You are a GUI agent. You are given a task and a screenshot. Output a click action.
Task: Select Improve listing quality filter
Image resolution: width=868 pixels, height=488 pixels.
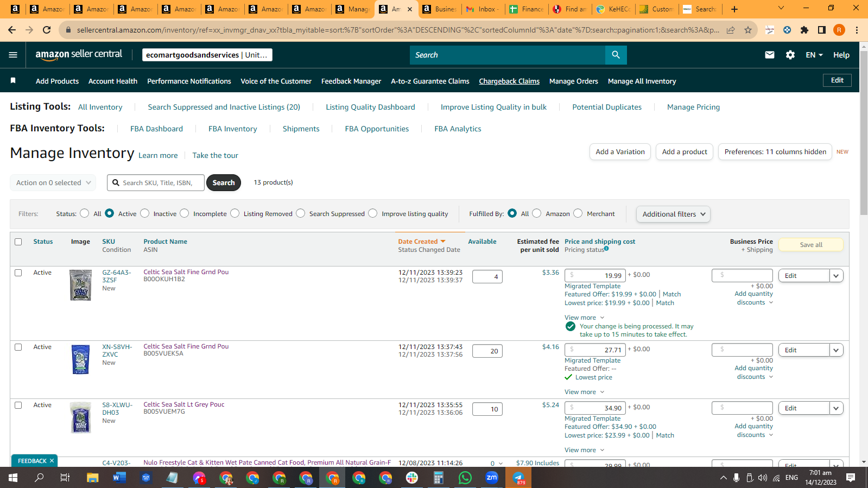coord(373,213)
